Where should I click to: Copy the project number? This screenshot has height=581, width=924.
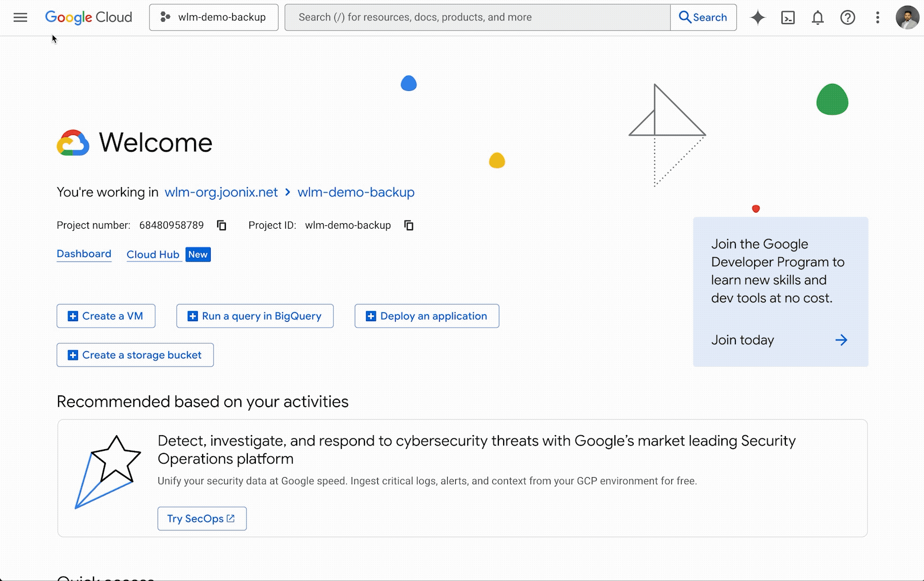click(221, 225)
